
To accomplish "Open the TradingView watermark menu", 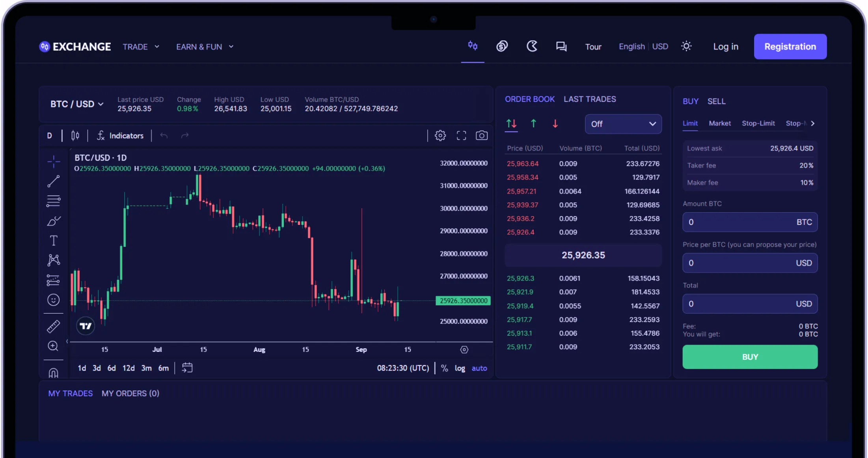I will 86,326.
